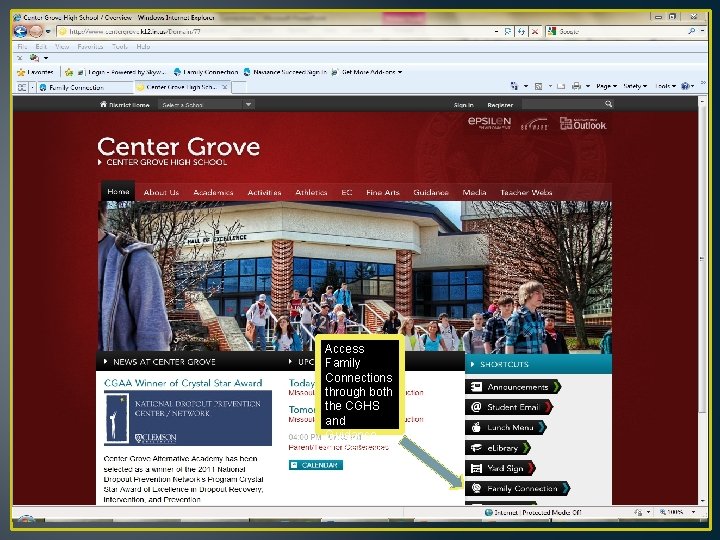
Task: Expand the Get More Add-ons dropdown
Action: [400, 72]
